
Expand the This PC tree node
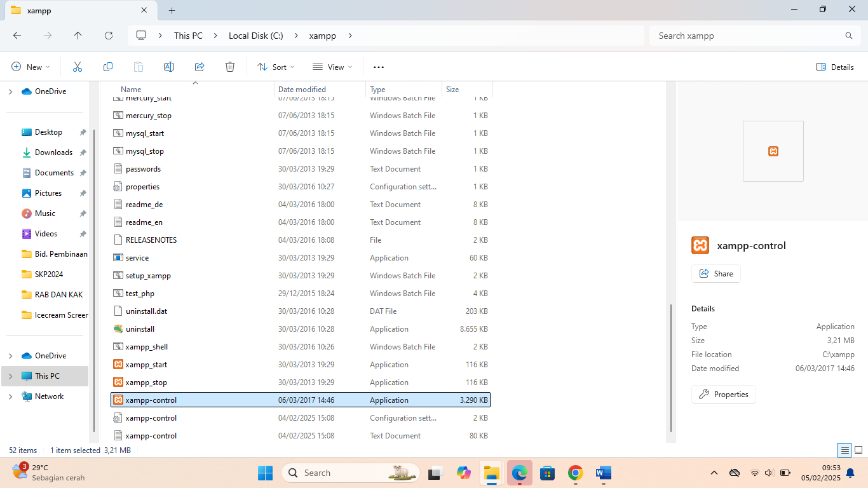pyautogui.click(x=10, y=376)
